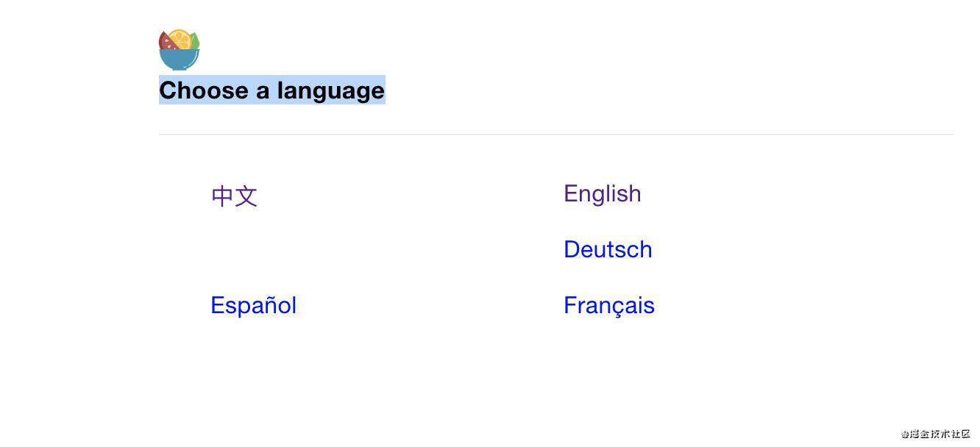Select 中文 as the language
The image size is (980, 447).
point(234,196)
